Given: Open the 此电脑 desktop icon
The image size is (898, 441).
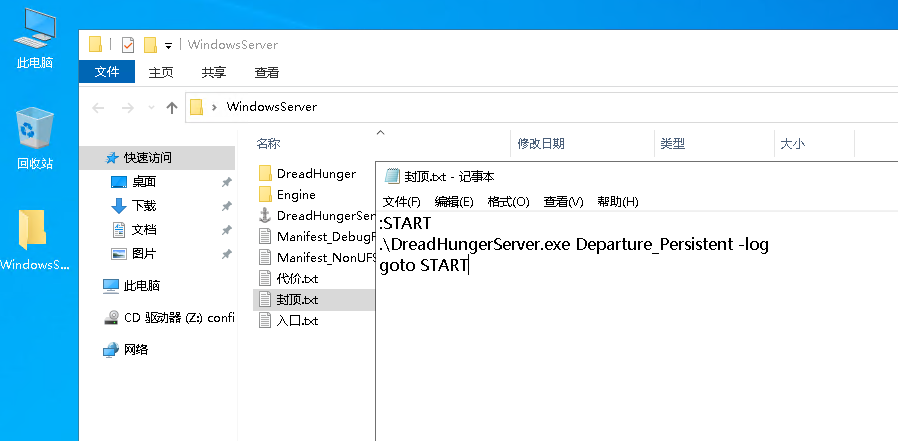Looking at the screenshot, I should [x=35, y=39].
